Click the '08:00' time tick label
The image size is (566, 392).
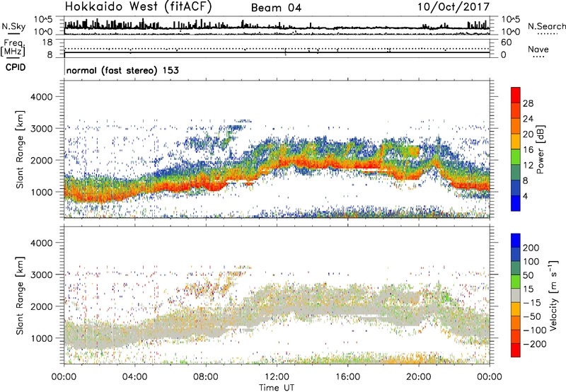(205, 377)
